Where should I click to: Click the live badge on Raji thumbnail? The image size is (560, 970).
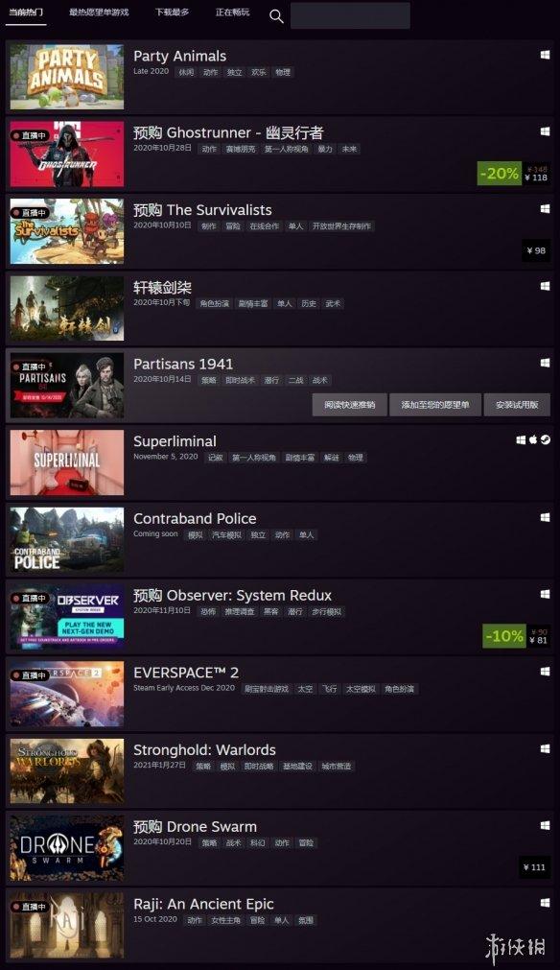pyautogui.click(x=29, y=907)
